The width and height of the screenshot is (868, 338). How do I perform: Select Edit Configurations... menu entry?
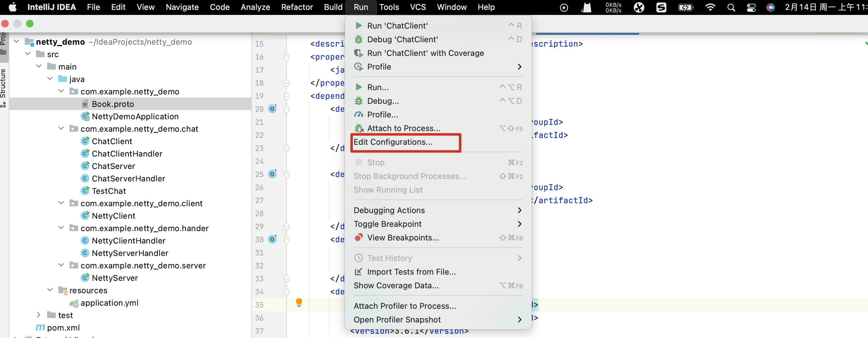click(x=393, y=142)
